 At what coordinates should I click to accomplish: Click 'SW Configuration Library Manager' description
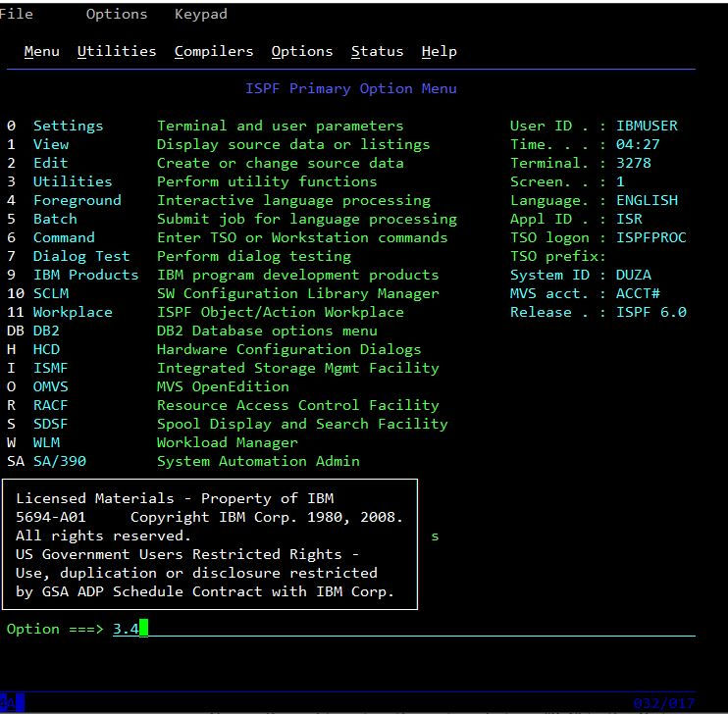(x=297, y=293)
